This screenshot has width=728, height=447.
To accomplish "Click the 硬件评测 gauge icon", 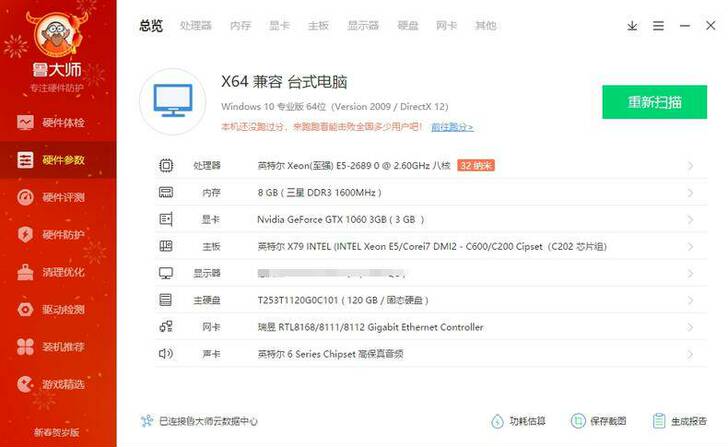I will (x=25, y=197).
